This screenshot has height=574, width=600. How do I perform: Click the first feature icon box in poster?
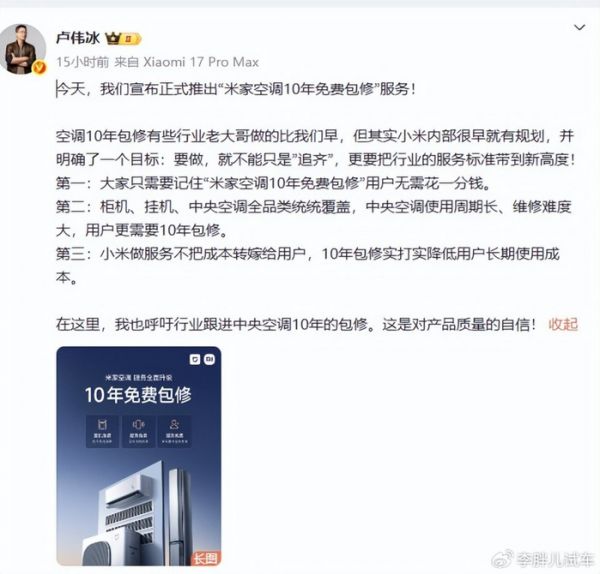[102, 431]
